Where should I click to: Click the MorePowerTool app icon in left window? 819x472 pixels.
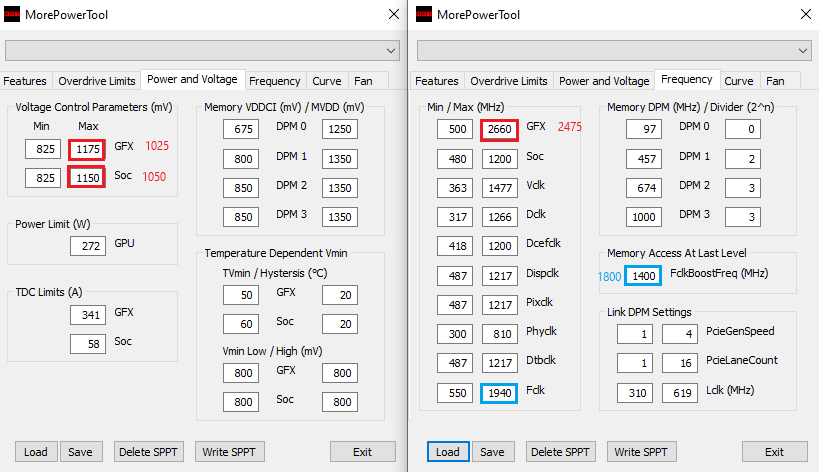[11, 15]
